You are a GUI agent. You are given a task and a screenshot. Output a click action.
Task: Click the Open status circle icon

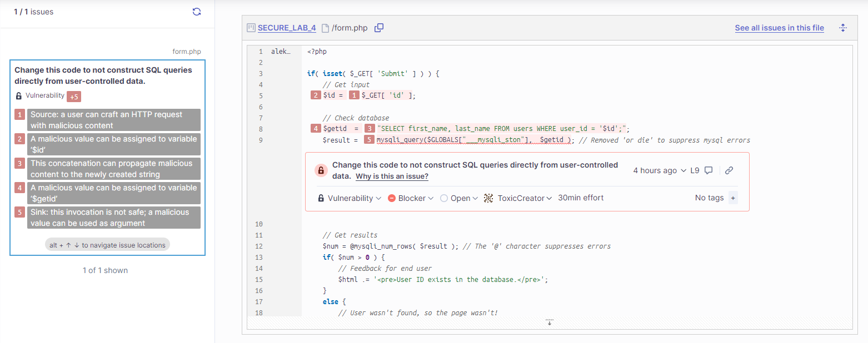(x=444, y=198)
